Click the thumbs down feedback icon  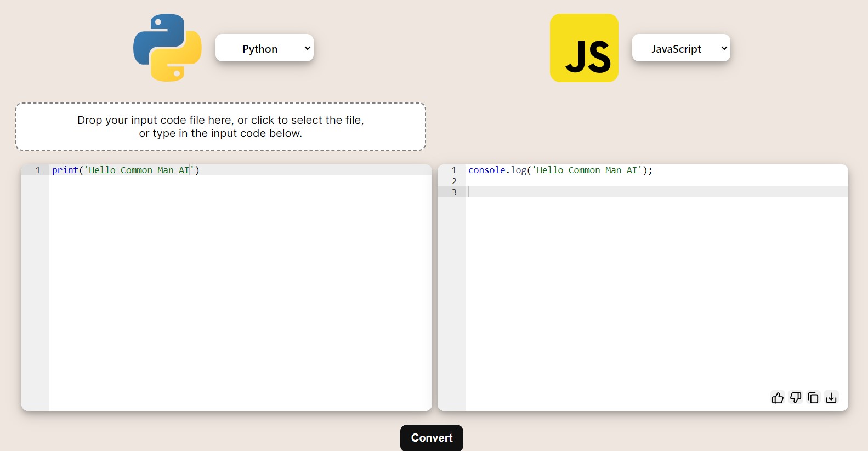(x=796, y=398)
